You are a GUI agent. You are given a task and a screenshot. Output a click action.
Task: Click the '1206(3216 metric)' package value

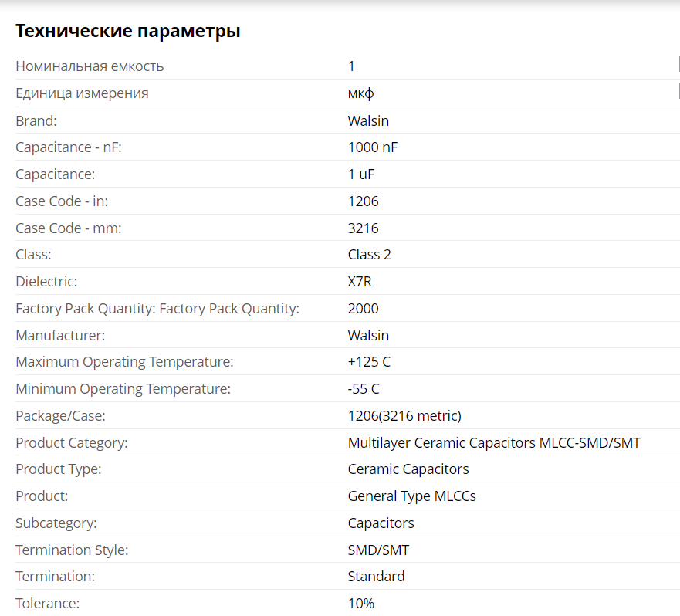point(404,415)
